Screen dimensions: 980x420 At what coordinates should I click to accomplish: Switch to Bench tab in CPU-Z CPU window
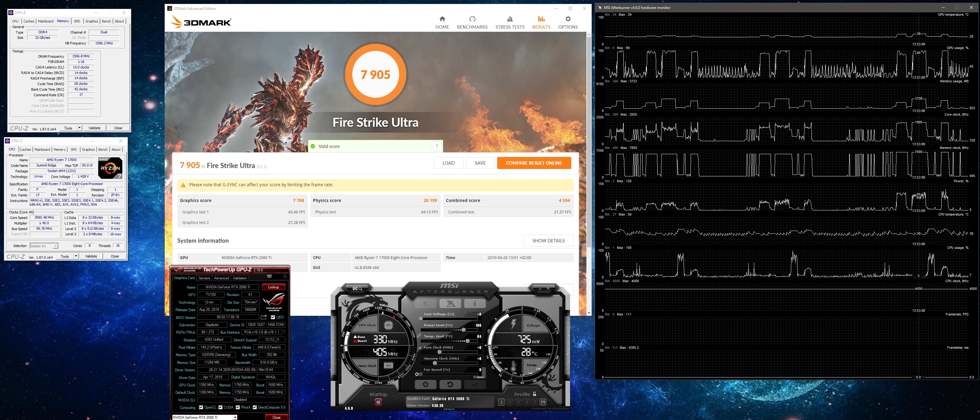click(103, 150)
